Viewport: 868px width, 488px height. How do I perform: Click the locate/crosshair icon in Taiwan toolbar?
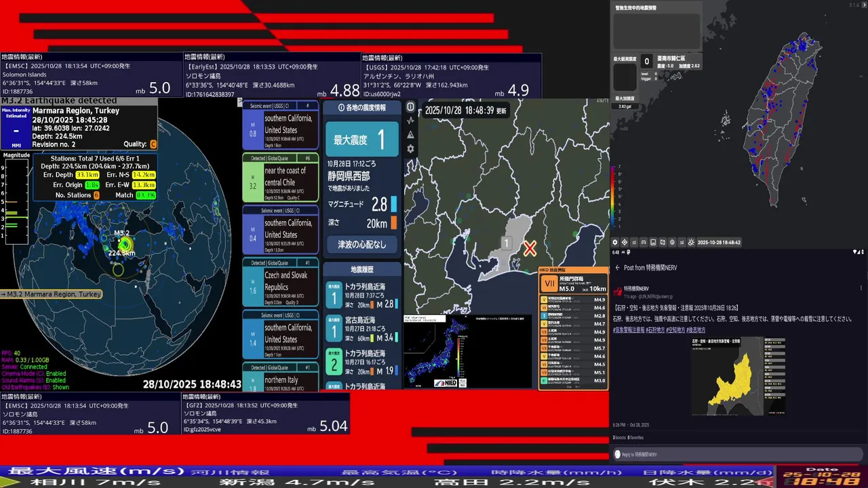click(x=625, y=242)
